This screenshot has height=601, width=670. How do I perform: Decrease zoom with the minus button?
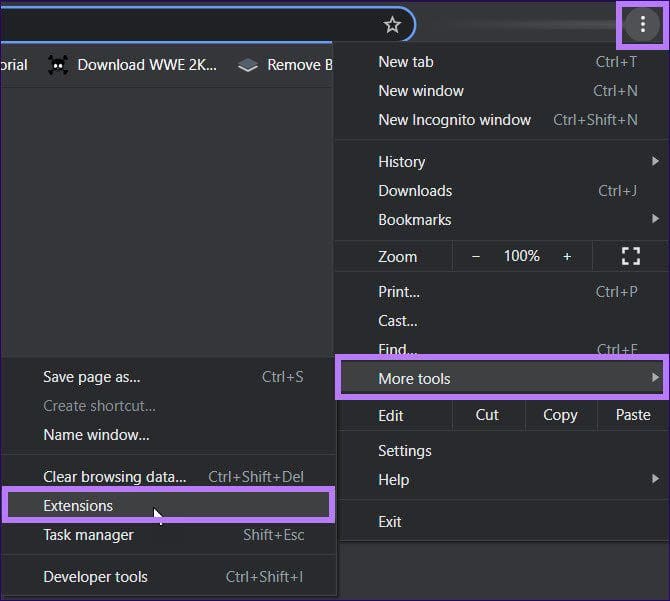click(476, 256)
